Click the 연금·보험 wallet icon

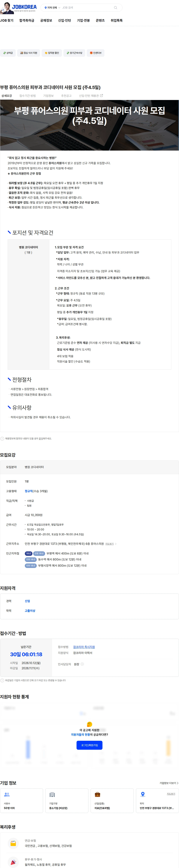[13, 843]
